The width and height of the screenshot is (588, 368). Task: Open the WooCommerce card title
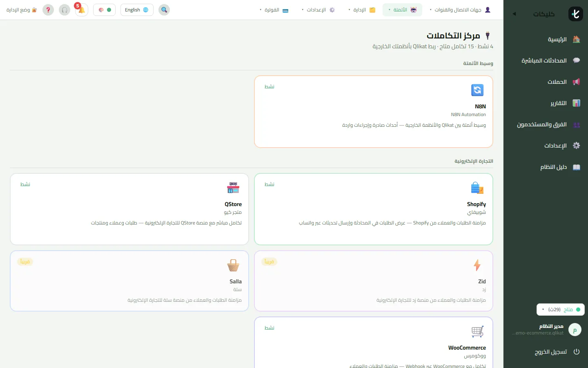pos(467,348)
